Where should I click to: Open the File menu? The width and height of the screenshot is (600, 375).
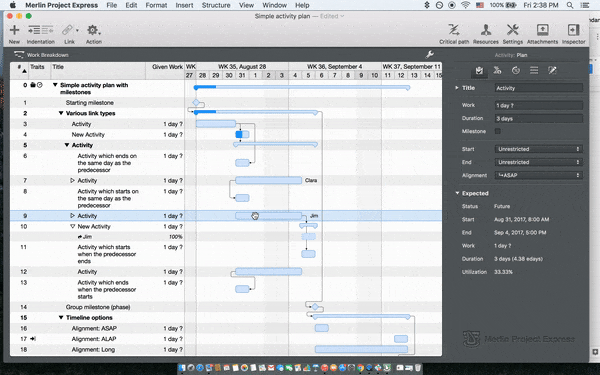112,5
